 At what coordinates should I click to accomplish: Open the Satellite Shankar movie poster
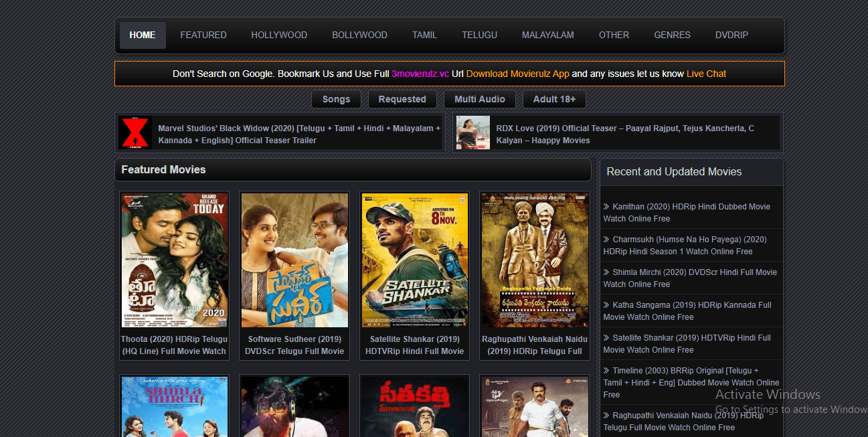point(415,260)
